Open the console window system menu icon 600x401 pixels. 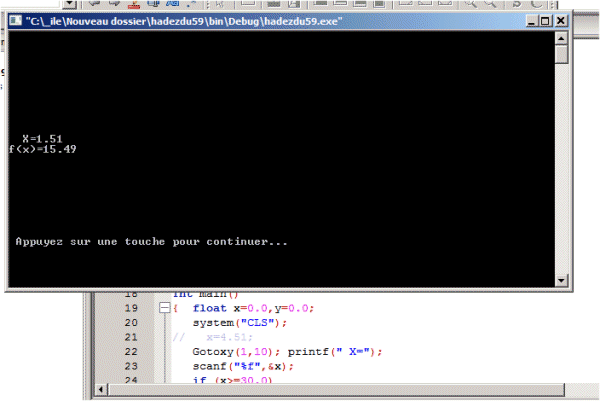pos(15,20)
